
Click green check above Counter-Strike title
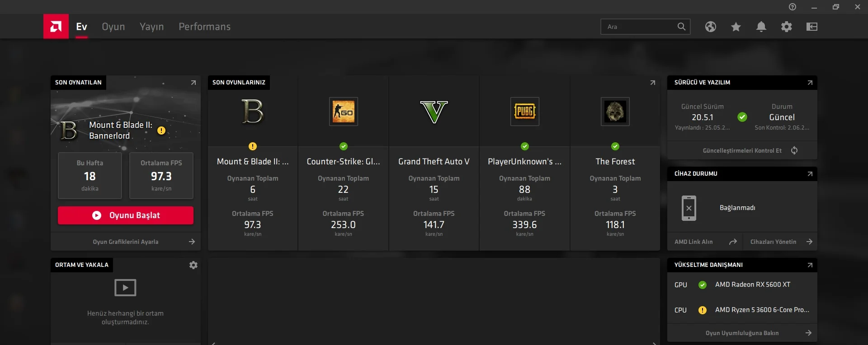pos(344,146)
